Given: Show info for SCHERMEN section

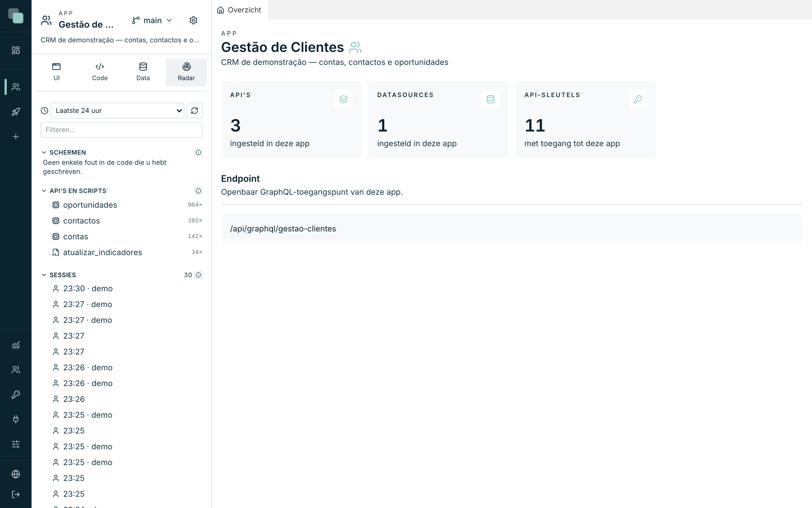Looking at the screenshot, I should tap(199, 152).
